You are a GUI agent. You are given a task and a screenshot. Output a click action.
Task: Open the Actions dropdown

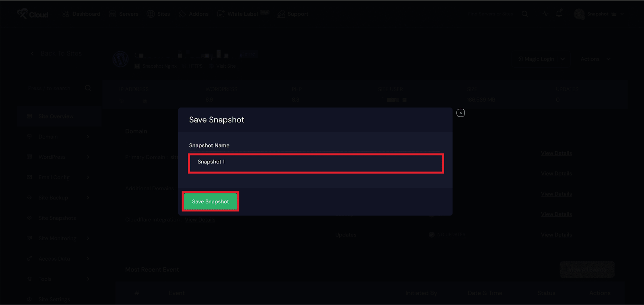(595, 59)
